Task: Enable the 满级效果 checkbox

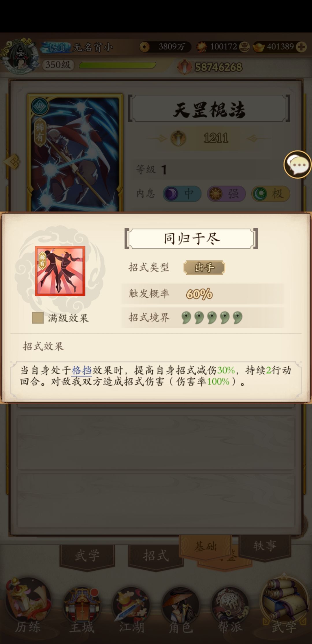Action: pyautogui.click(x=38, y=318)
